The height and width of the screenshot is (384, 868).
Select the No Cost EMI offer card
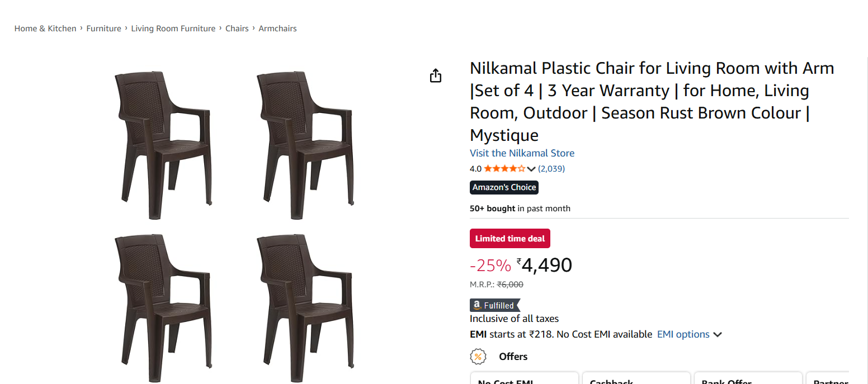pyautogui.click(x=524, y=379)
